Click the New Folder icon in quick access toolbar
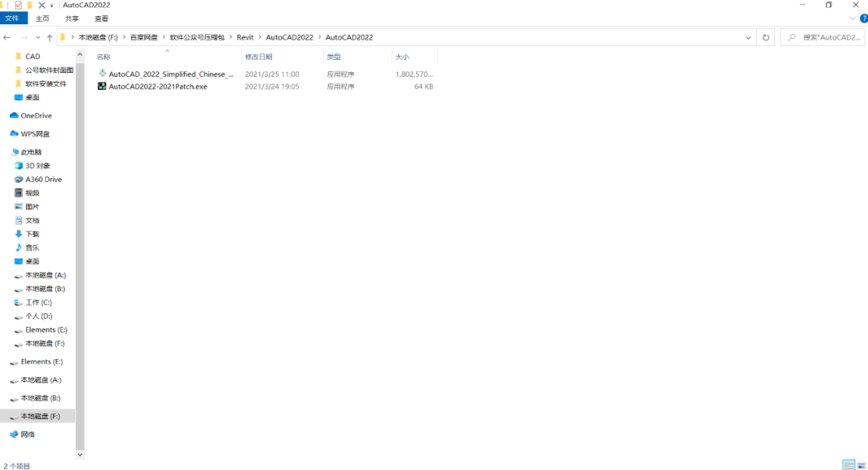Viewport: 868px width, 470px height. tap(30, 5)
